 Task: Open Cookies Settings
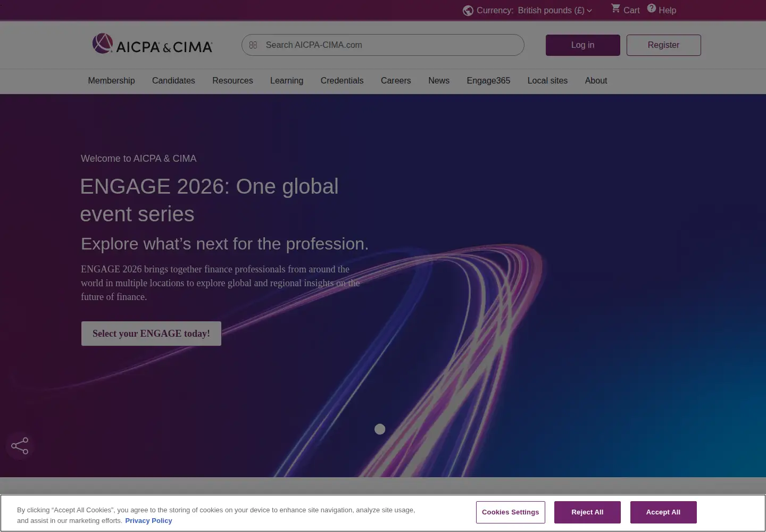pyautogui.click(x=511, y=512)
